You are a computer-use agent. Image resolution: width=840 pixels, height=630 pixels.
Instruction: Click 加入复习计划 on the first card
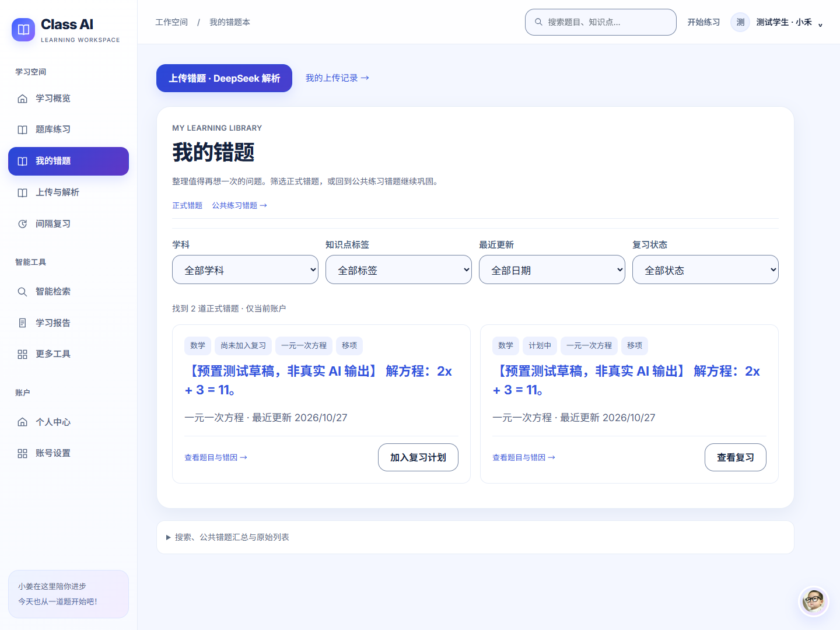pyautogui.click(x=418, y=457)
